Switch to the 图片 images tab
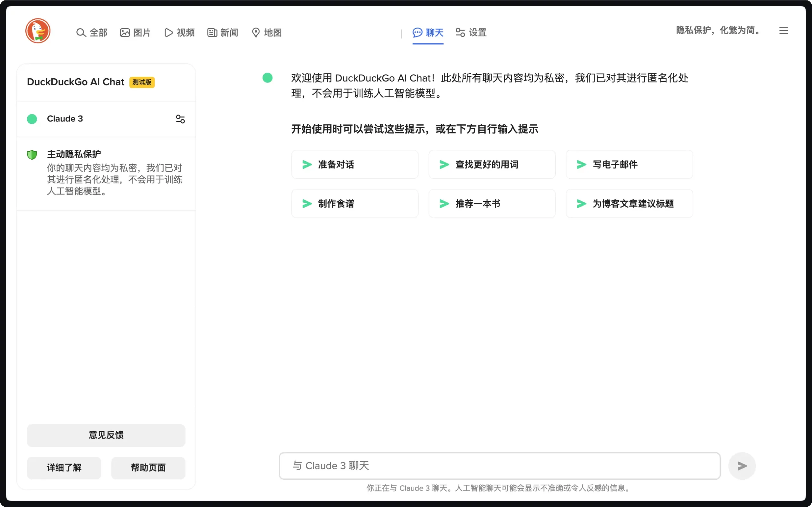Screen dimensions: 812x507 [135, 33]
